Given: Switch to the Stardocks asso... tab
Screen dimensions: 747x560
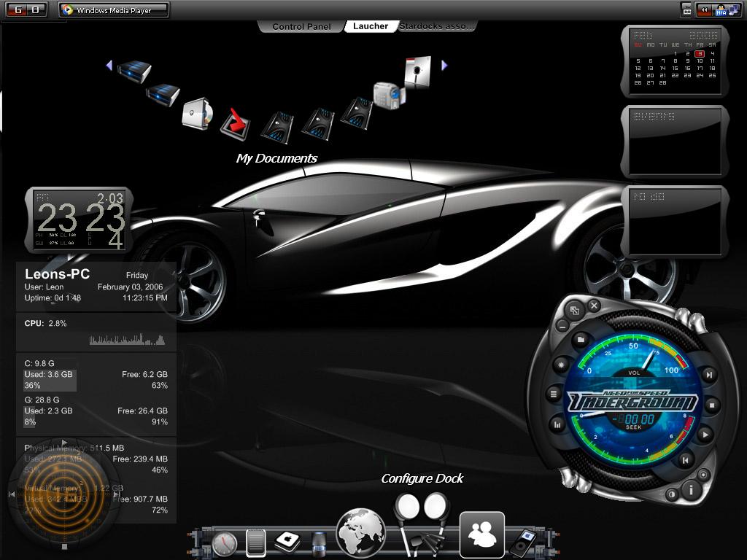Looking at the screenshot, I should pos(438,26).
